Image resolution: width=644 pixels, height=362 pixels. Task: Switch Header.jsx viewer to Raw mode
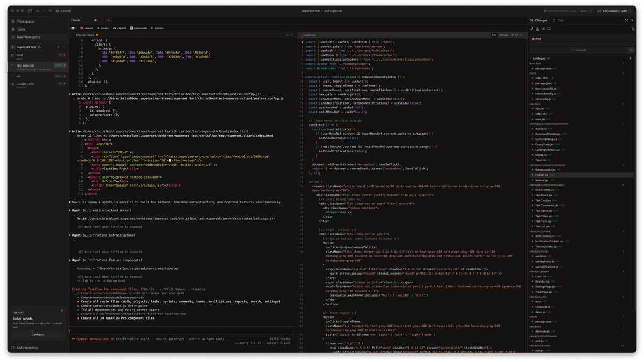pyautogui.click(x=494, y=35)
